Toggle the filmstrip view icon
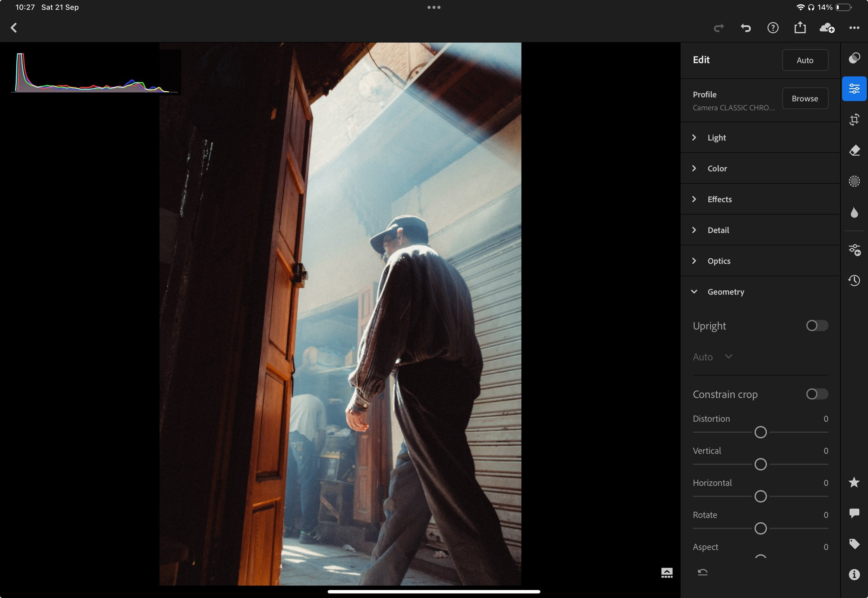This screenshot has width=868, height=598. click(667, 573)
